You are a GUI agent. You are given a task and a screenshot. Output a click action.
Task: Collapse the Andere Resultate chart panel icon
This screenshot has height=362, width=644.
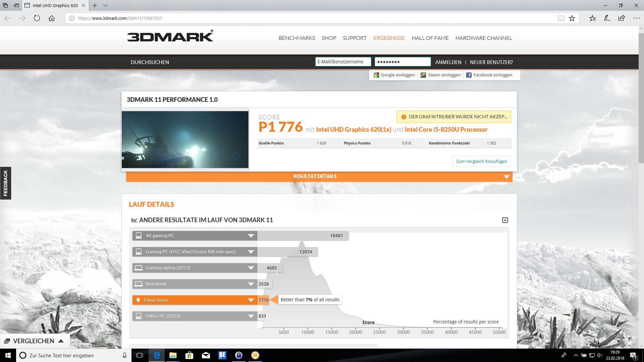(x=505, y=220)
